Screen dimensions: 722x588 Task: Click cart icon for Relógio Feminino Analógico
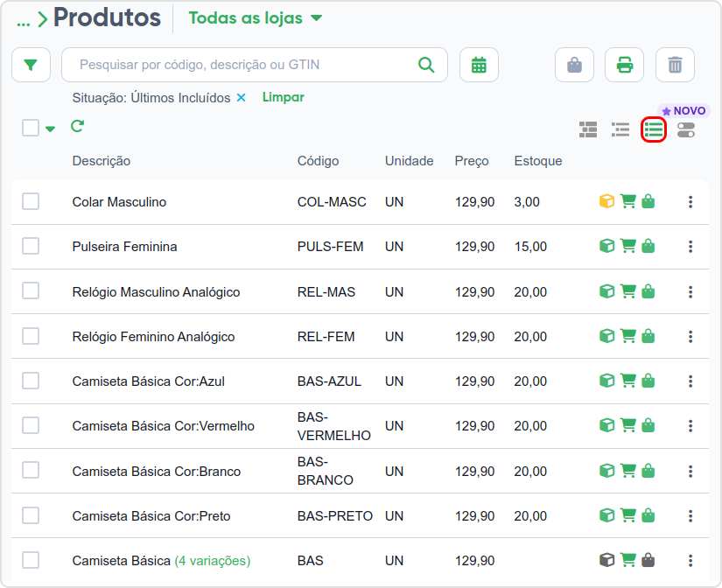click(x=628, y=336)
